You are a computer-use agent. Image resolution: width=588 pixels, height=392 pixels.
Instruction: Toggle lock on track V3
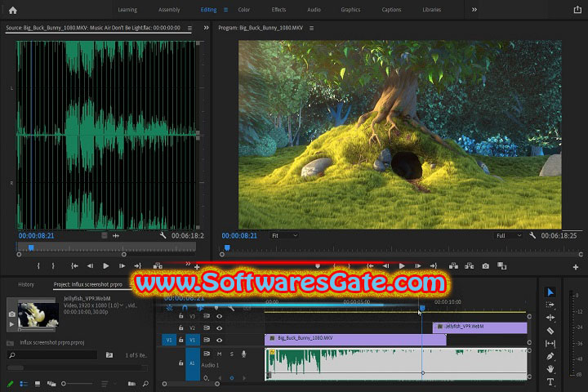180,316
